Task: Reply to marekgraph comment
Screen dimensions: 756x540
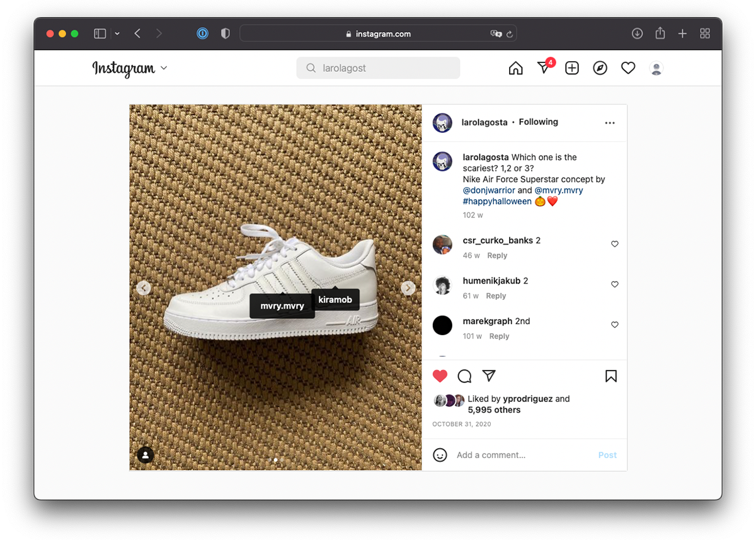Action: point(499,336)
